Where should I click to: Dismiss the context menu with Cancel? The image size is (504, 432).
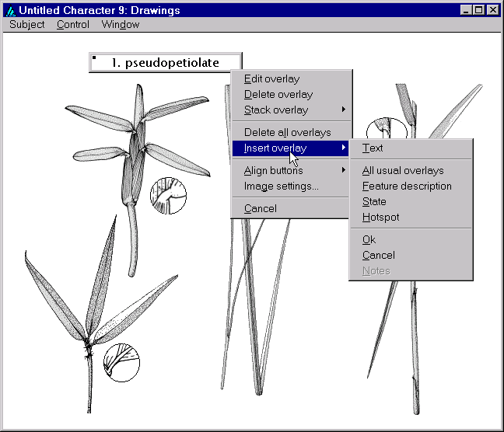(260, 208)
